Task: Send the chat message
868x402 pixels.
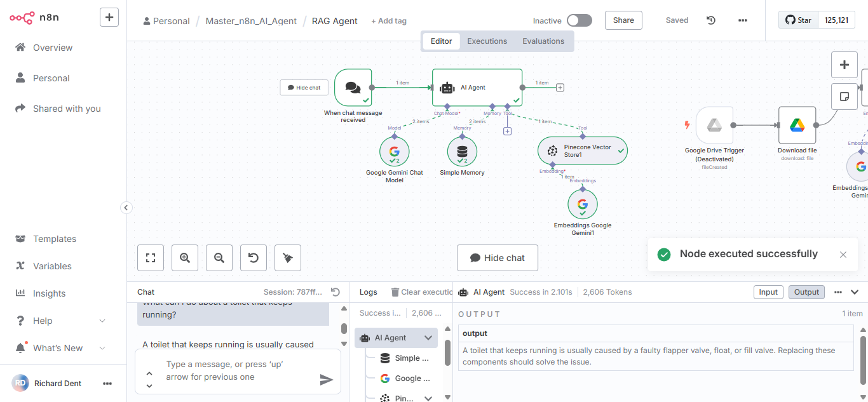Action: tap(327, 380)
